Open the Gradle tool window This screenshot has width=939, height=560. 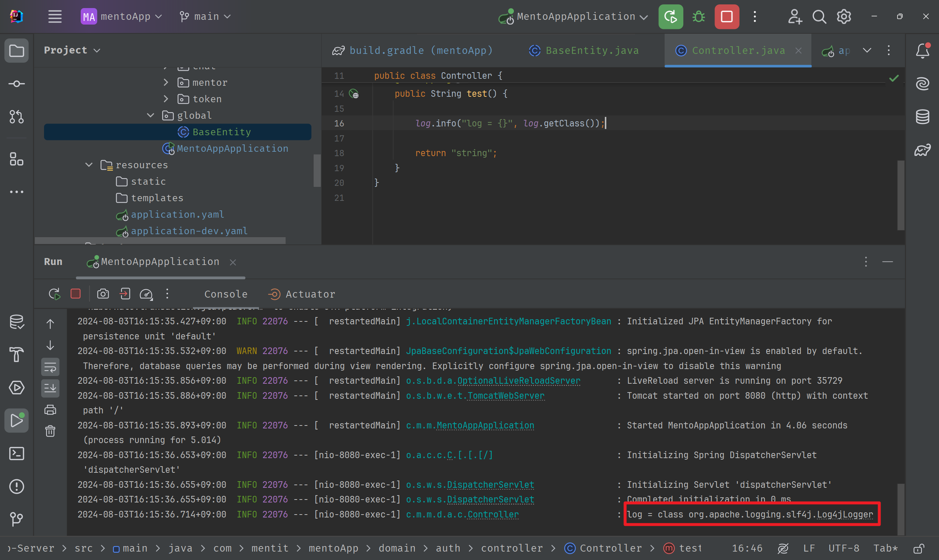pos(922,150)
